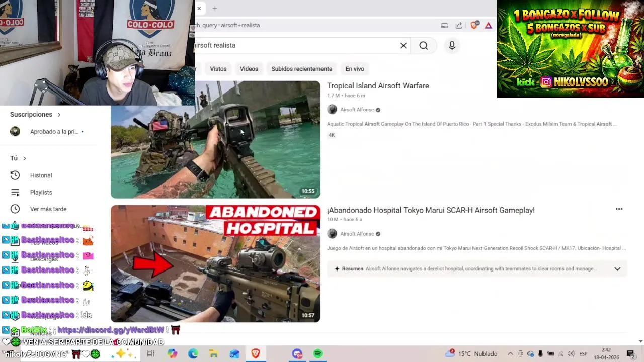Open File Explorer from the taskbar
Image resolution: width=644 pixels, height=362 pixels.
pyautogui.click(x=214, y=354)
